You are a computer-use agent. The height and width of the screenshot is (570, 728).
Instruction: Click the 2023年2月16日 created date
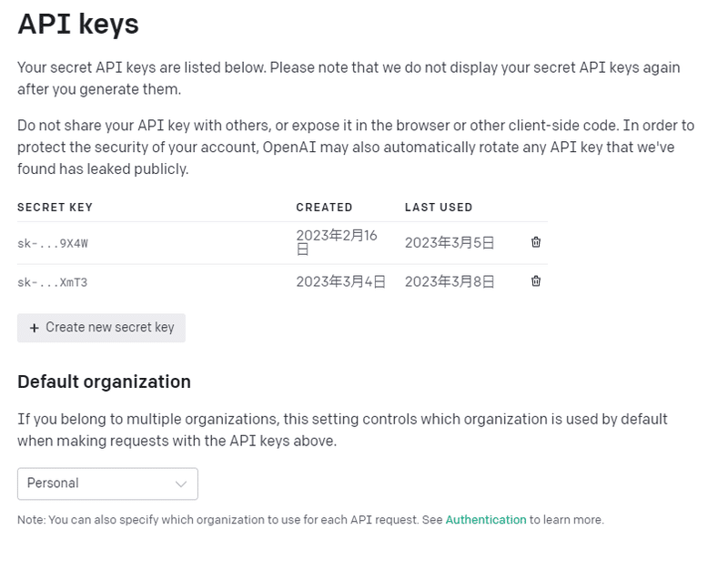[x=336, y=242]
